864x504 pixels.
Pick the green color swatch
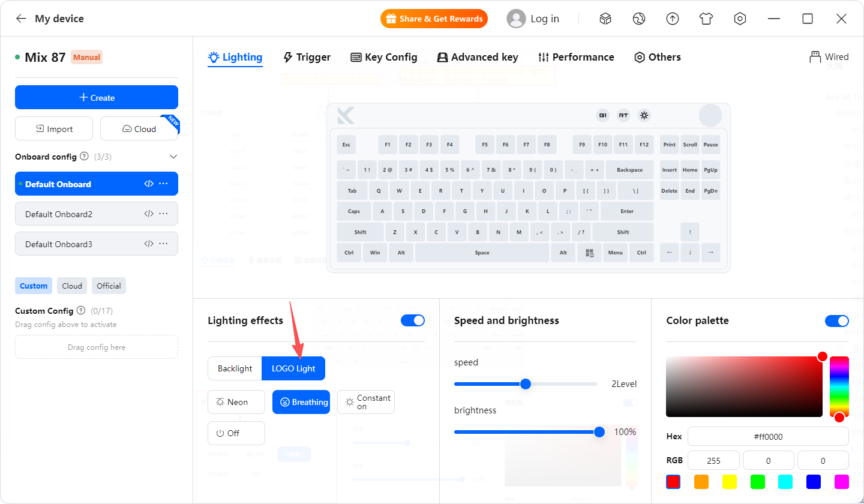(758, 482)
